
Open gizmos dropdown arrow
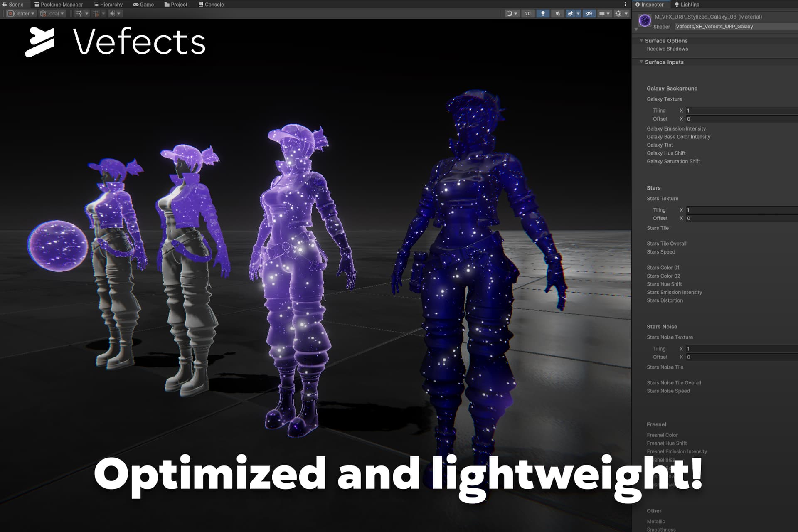(626, 14)
